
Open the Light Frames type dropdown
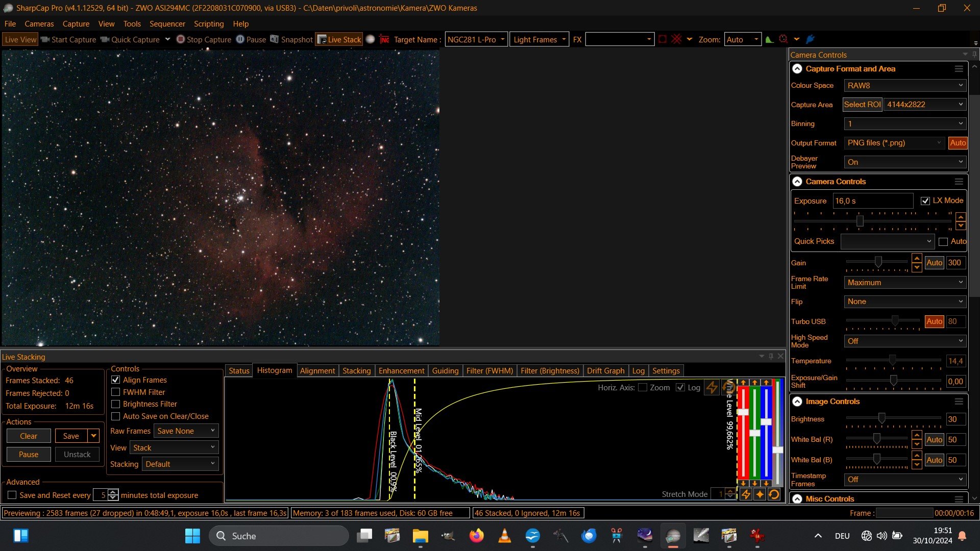pos(539,39)
